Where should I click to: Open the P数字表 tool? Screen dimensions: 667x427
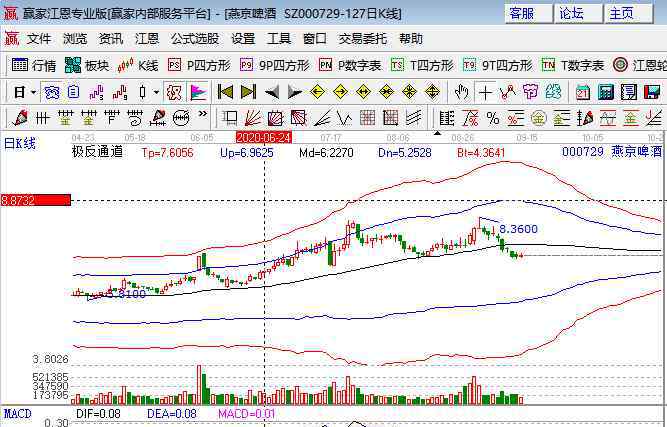coord(350,65)
